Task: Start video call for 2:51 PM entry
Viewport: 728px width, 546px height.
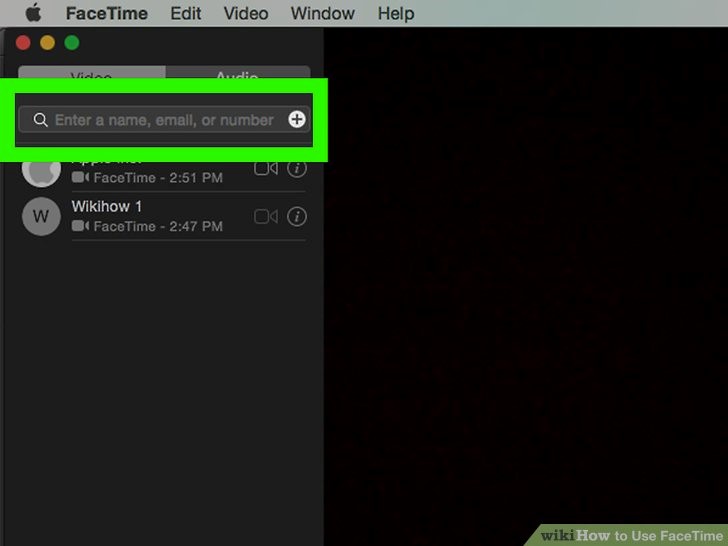Action: (266, 168)
